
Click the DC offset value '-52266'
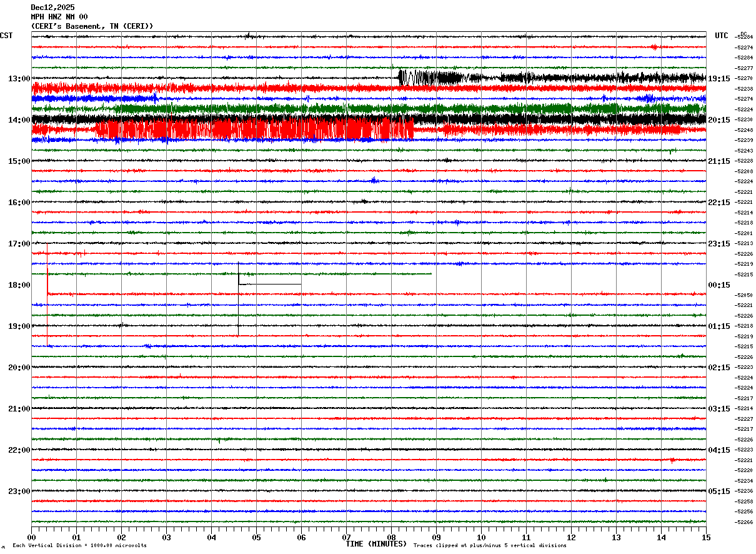(x=744, y=522)
